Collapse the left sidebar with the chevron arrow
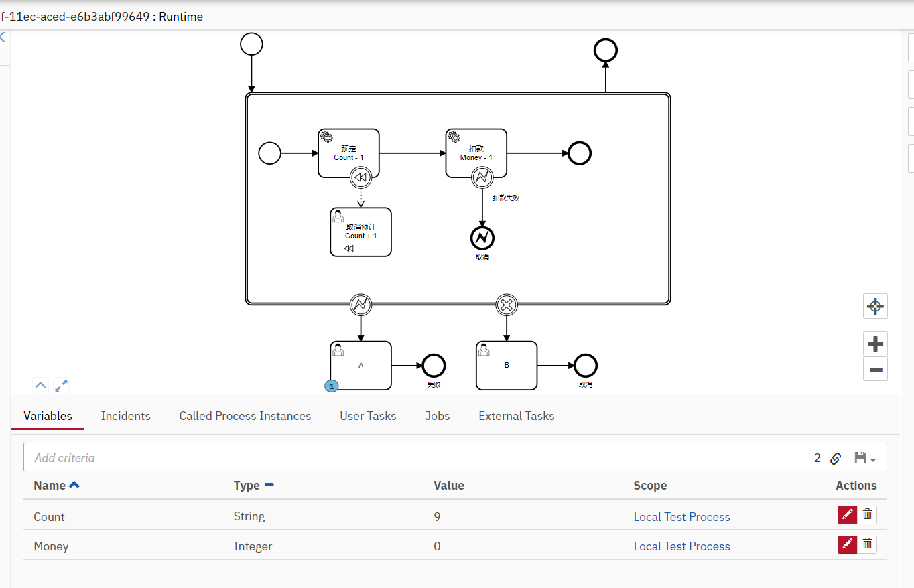The height and width of the screenshot is (588, 914). pyautogui.click(x=3, y=37)
